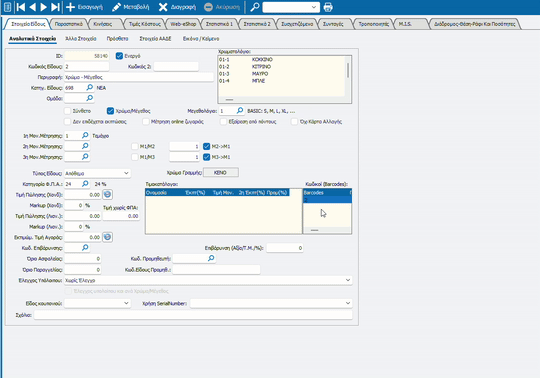Enable Δεν επιδέχεται εκπτώσεις checkbox
The image size is (540, 378).
[68, 122]
